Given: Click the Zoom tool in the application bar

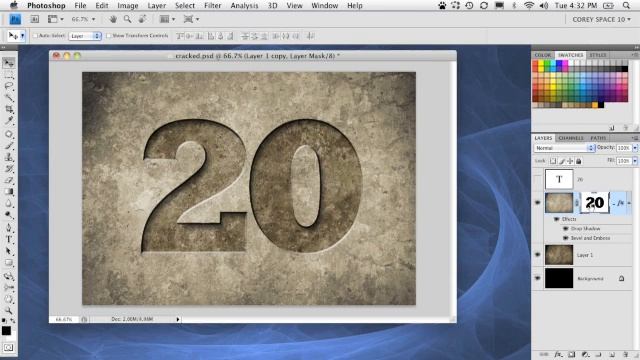Looking at the screenshot, I should click(128, 19).
